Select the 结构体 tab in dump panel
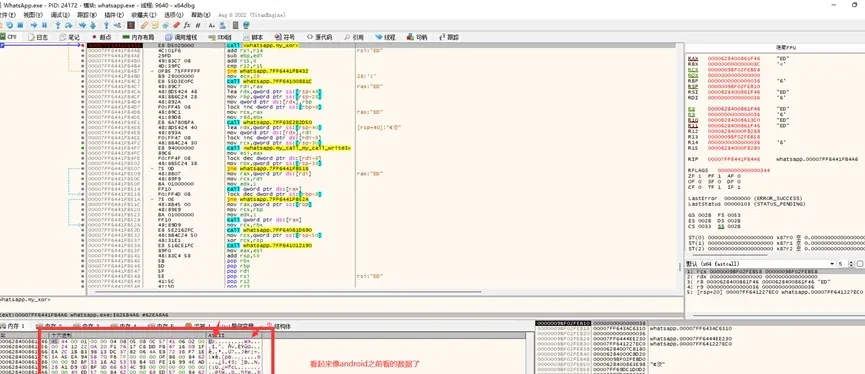 coord(279,326)
